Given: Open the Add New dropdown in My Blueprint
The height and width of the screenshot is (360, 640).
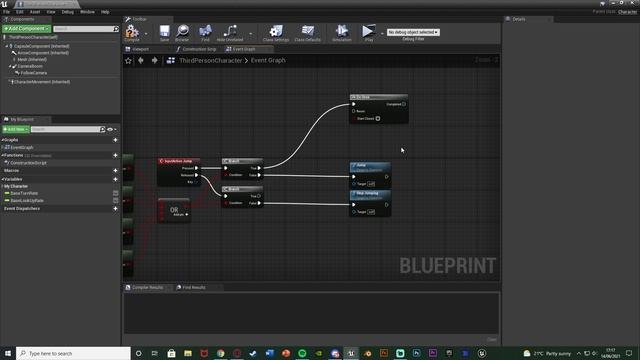Looking at the screenshot, I should 16,129.
